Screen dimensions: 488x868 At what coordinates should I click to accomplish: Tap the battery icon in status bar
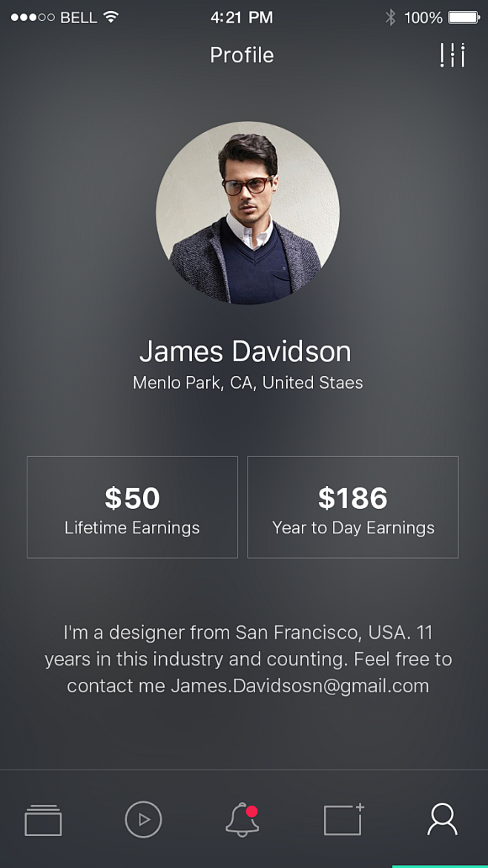point(464,17)
